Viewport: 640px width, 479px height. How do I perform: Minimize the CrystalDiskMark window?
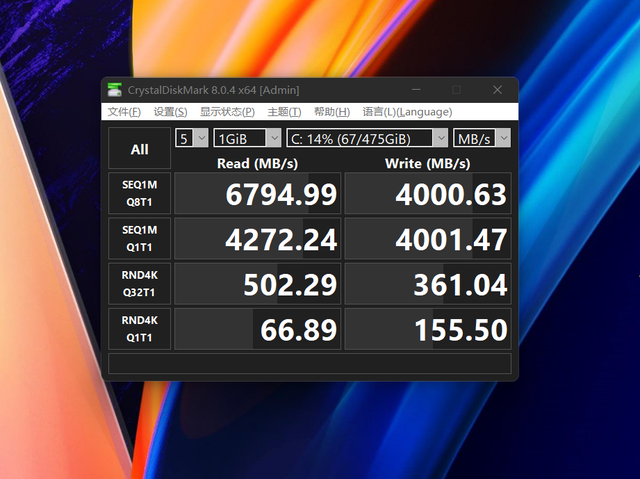[416, 90]
